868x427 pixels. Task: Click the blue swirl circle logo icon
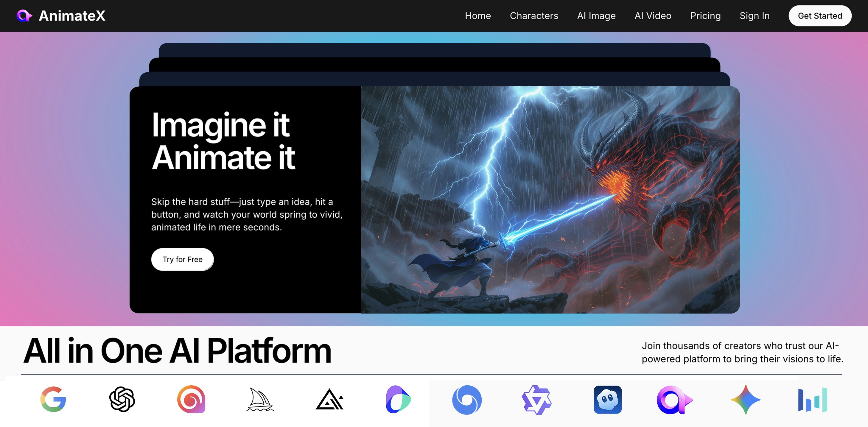(467, 400)
